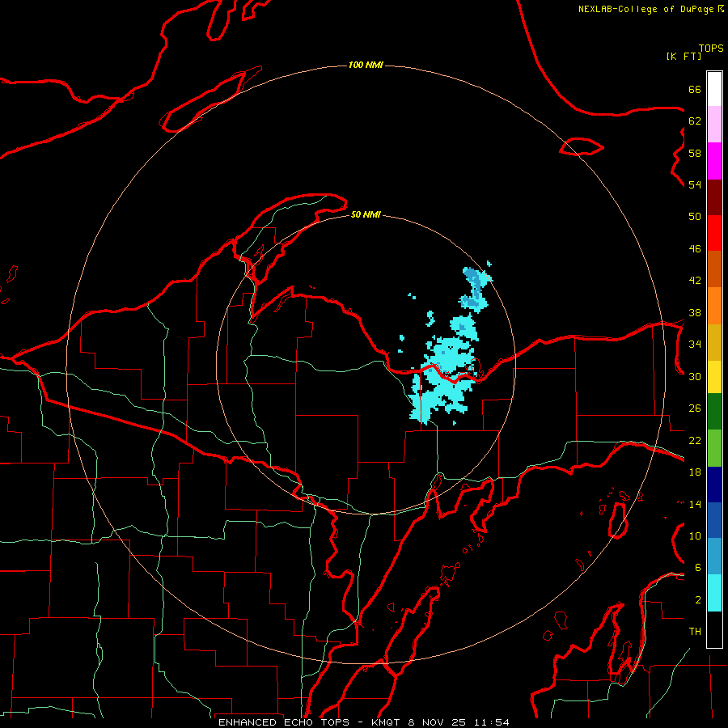Pick the navy blue legend swatch
The height and width of the screenshot is (728, 728).
[714, 485]
